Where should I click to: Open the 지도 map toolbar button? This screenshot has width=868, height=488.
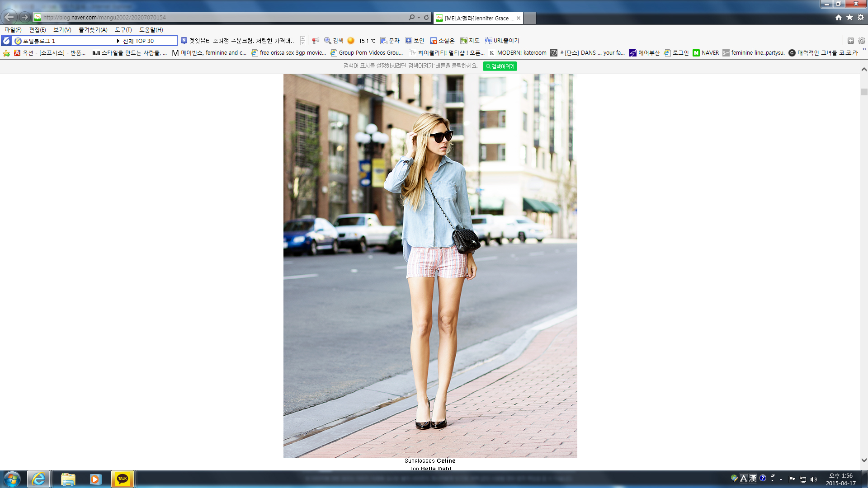[x=470, y=41]
